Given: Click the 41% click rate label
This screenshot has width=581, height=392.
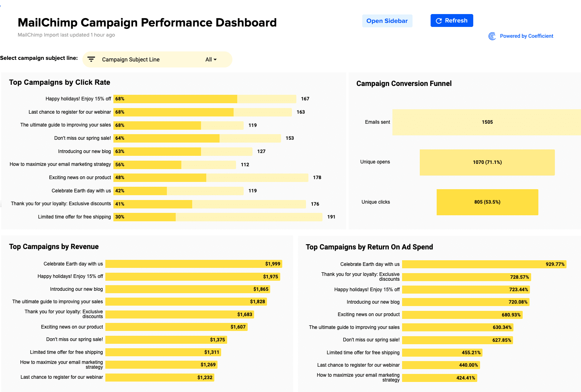Looking at the screenshot, I should tap(120, 204).
